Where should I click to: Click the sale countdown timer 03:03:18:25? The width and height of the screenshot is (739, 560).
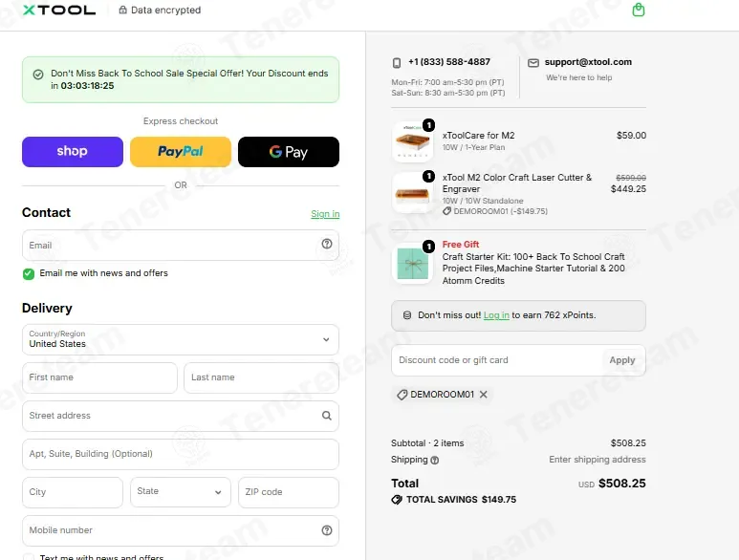coord(87,86)
